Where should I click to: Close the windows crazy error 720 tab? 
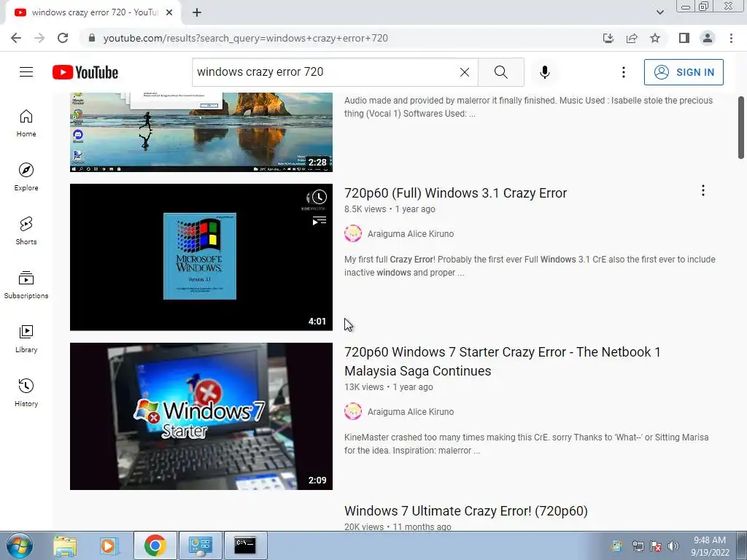169,12
